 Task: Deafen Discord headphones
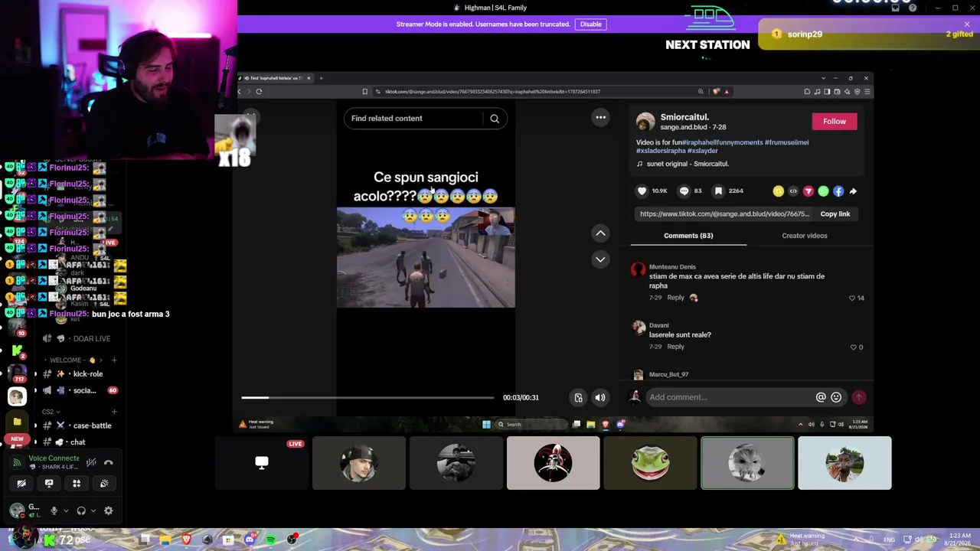(81, 510)
